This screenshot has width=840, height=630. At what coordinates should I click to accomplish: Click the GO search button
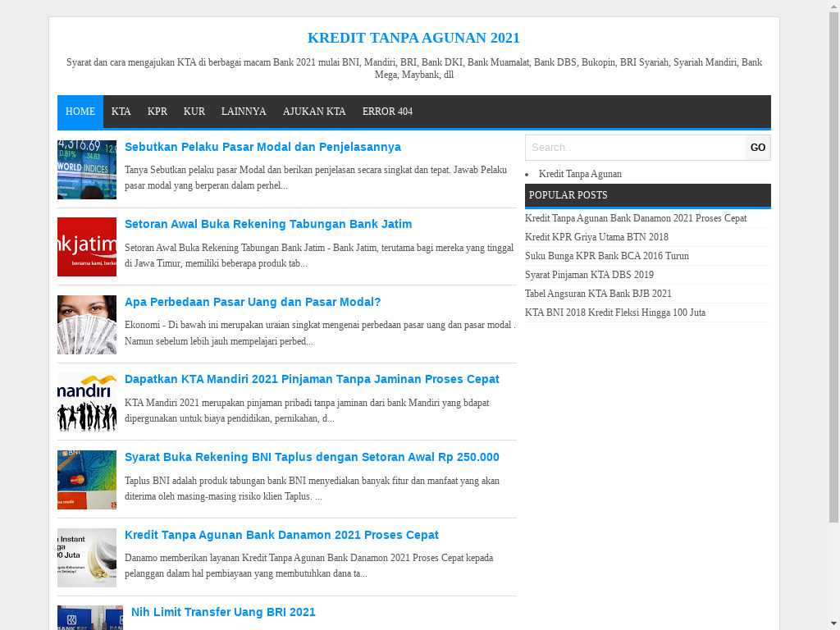[x=757, y=148]
